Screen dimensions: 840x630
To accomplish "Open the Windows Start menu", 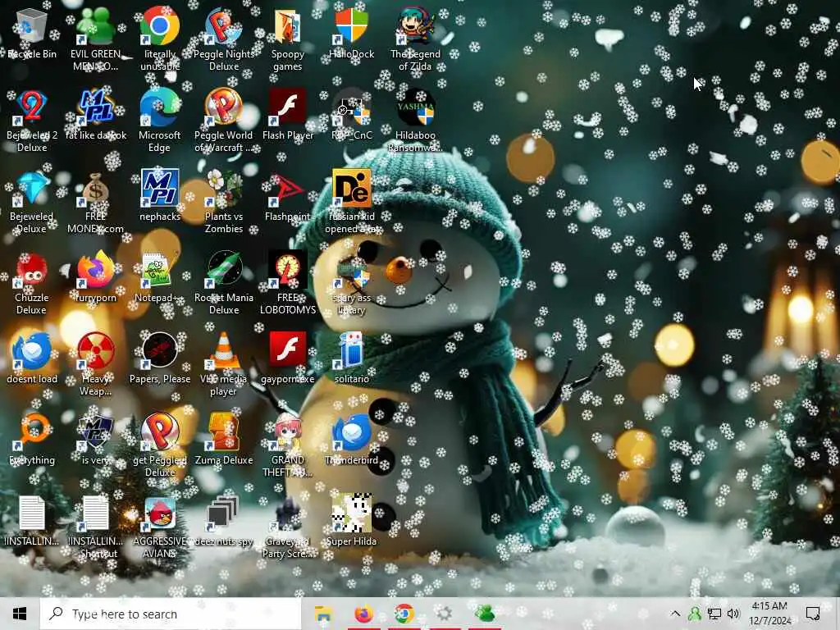I will (x=20, y=614).
